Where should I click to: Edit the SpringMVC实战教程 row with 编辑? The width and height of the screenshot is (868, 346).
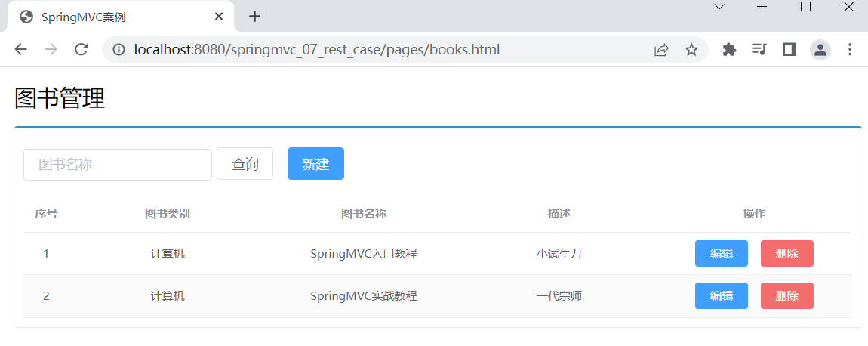pyautogui.click(x=722, y=296)
